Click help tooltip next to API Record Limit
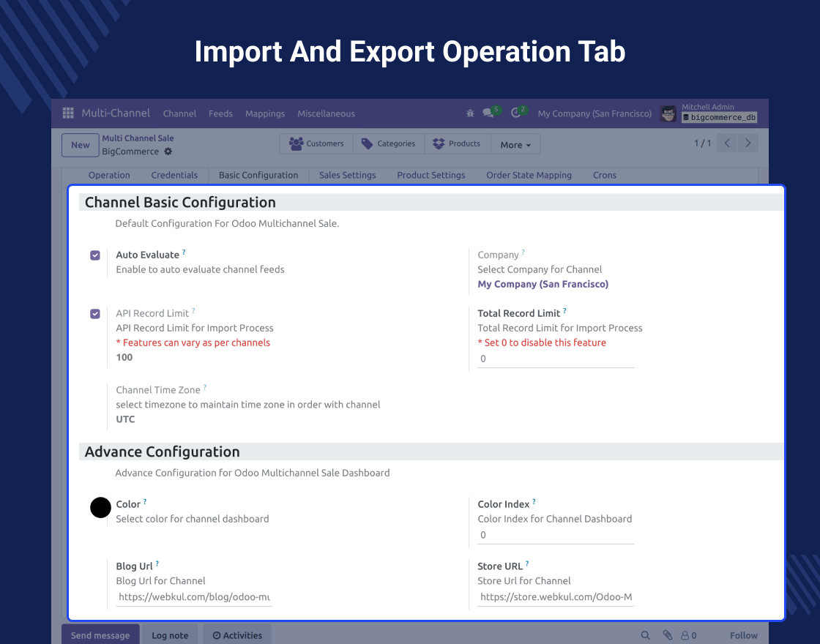The image size is (820, 644). (193, 310)
